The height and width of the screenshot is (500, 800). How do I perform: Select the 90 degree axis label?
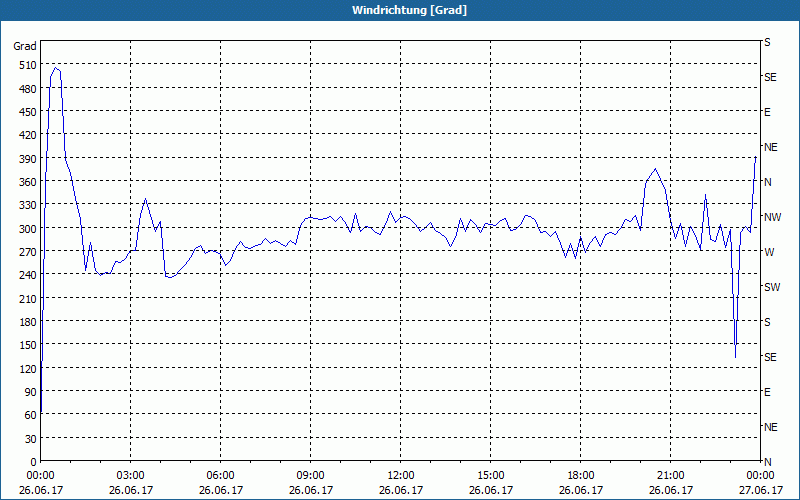tap(31, 392)
